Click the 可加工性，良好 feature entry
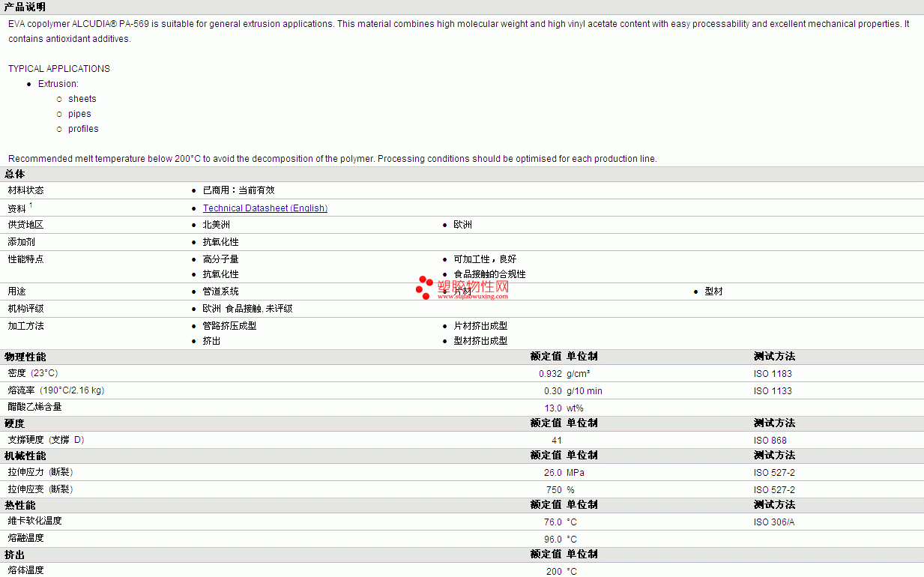924x577 pixels. (486, 259)
